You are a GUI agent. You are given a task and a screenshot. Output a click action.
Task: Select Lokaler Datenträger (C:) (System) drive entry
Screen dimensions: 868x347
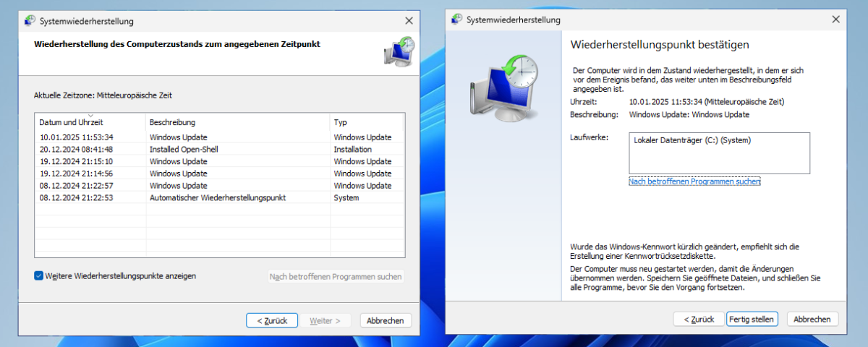(x=692, y=140)
